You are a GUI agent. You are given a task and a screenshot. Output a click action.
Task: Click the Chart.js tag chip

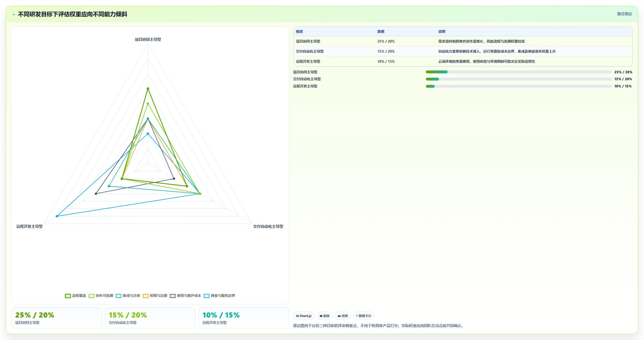point(304,316)
